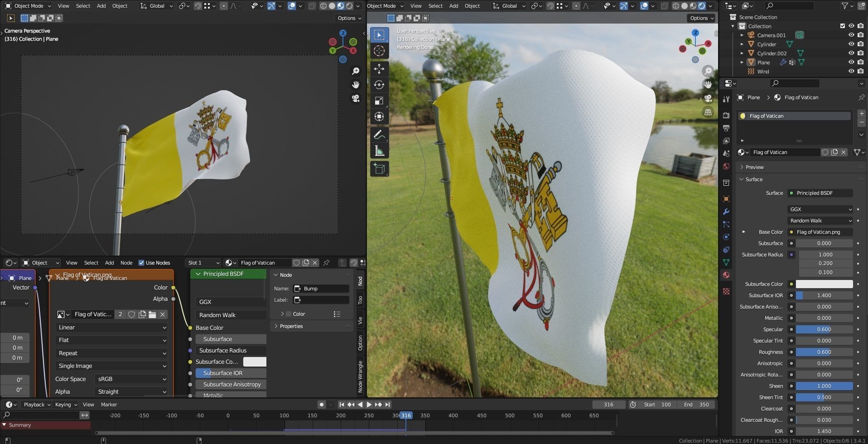Select the Rotate tool icon
This screenshot has width=868, height=444.
coord(379,85)
